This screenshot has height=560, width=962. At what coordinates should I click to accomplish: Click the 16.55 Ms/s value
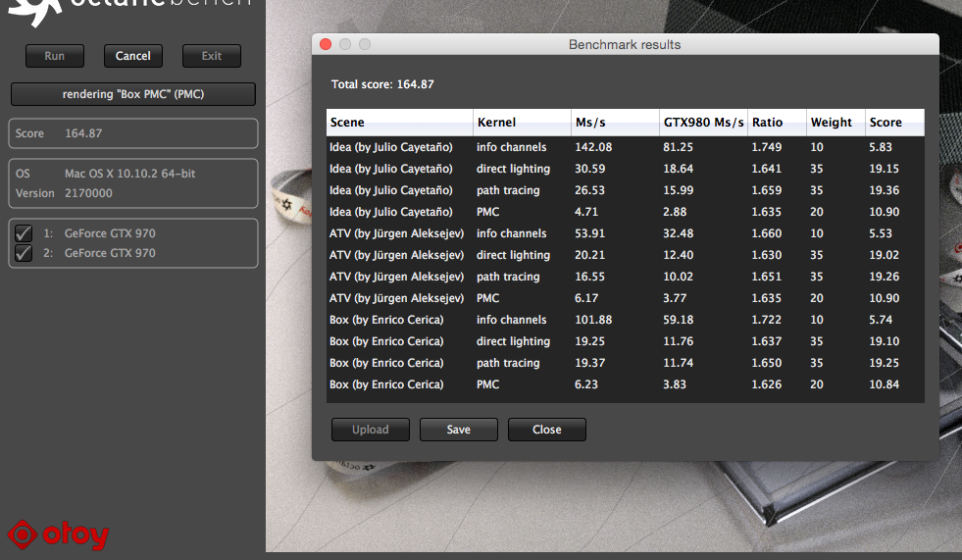pos(589,277)
